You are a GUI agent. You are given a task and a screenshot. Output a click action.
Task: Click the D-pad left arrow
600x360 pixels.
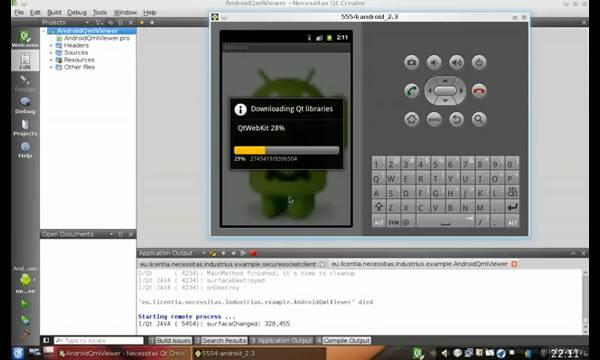(x=429, y=91)
